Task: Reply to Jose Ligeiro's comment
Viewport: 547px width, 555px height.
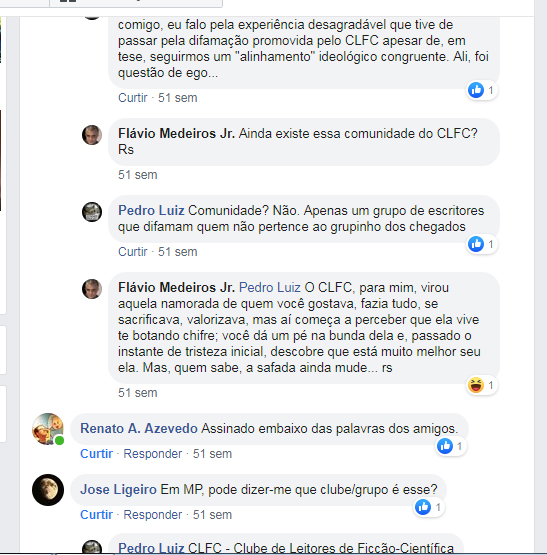Action: (x=153, y=514)
